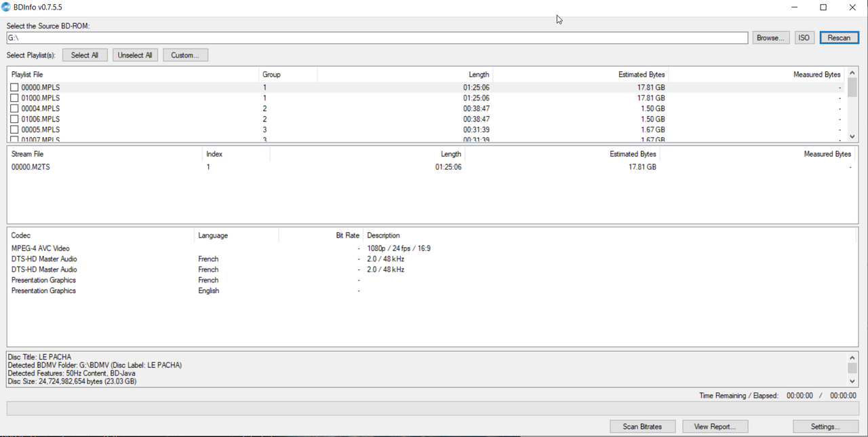Select Presentation Graphics English row
868x437 pixels.
pyautogui.click(x=431, y=290)
